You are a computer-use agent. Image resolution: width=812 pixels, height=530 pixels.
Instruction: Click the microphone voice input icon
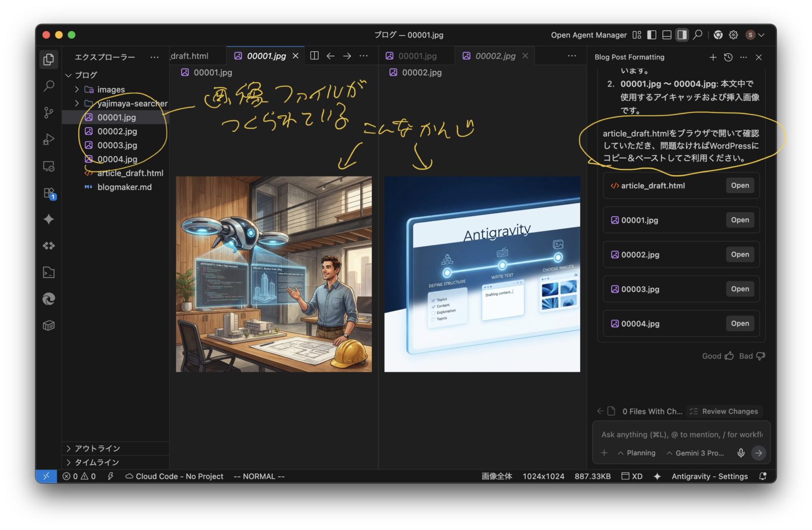pos(740,453)
